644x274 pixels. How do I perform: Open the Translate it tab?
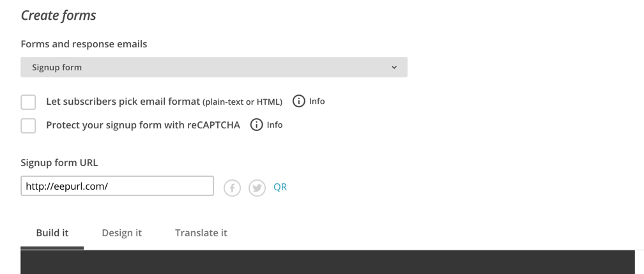coord(201,233)
